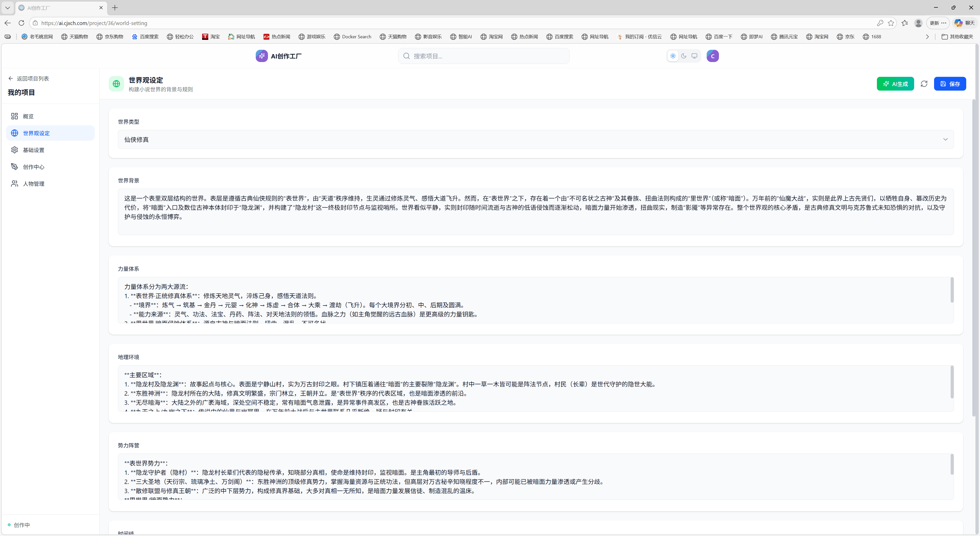This screenshot has width=980, height=536.
Task: Open the 影音娱乐 bookmark
Action: 428,36
